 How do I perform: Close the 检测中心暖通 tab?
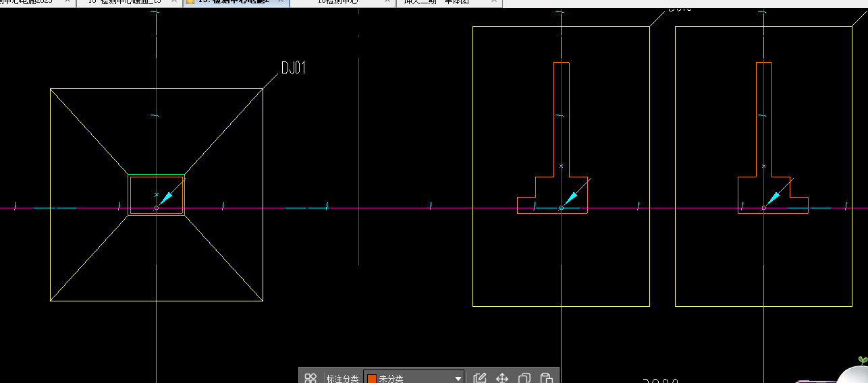[175, 2]
